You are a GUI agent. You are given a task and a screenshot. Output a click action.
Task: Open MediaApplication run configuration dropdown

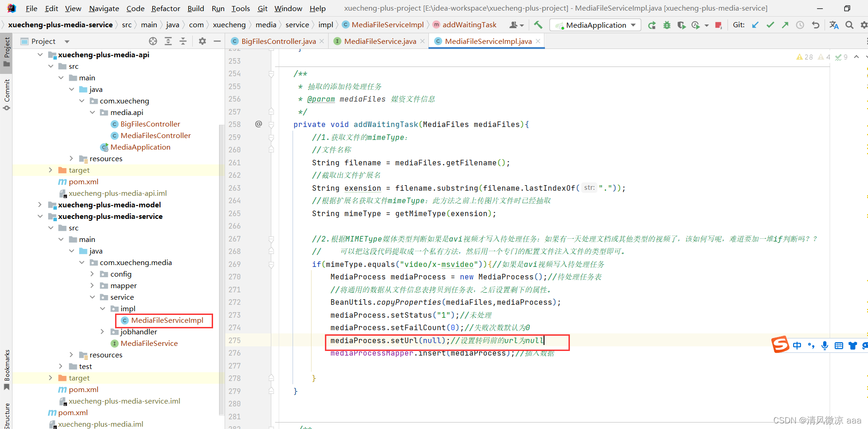pos(595,25)
